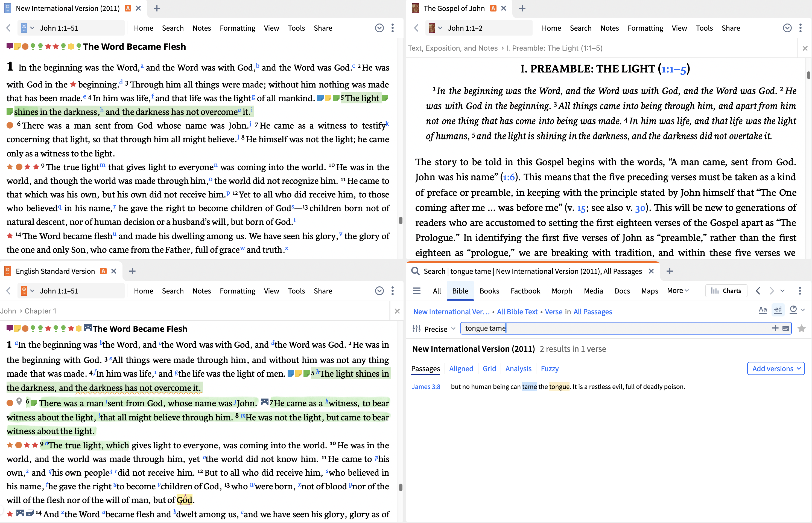Open the Add versions dropdown

pos(776,368)
